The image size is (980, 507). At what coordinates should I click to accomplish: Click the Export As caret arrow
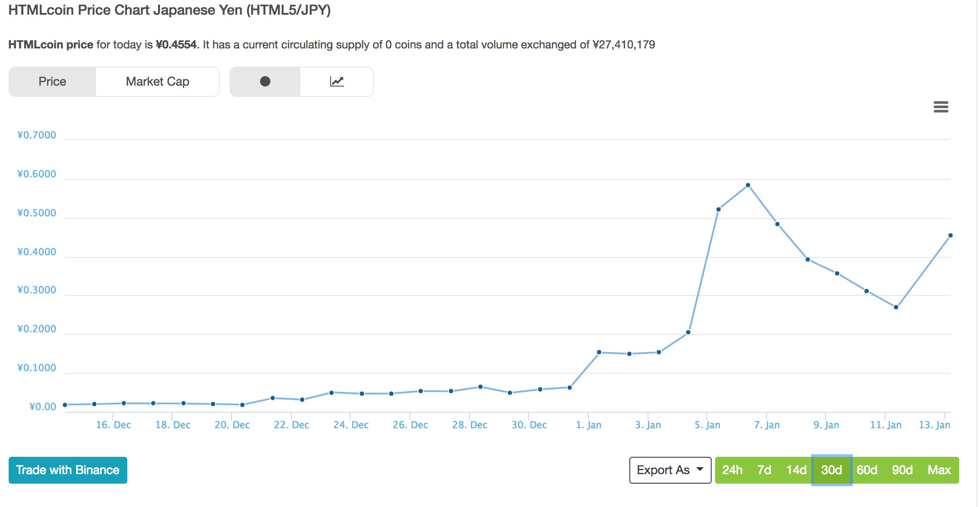[x=700, y=469]
